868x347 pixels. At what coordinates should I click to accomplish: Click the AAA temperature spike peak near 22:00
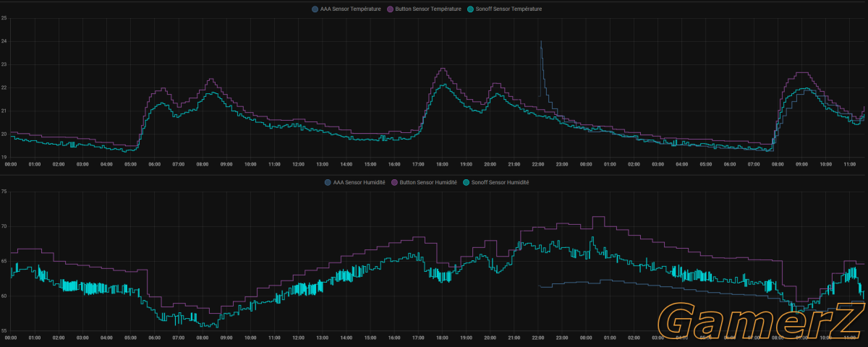tap(540, 42)
